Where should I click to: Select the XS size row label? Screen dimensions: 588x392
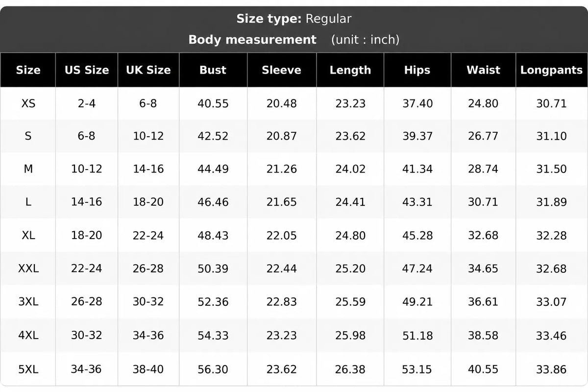pyautogui.click(x=28, y=103)
